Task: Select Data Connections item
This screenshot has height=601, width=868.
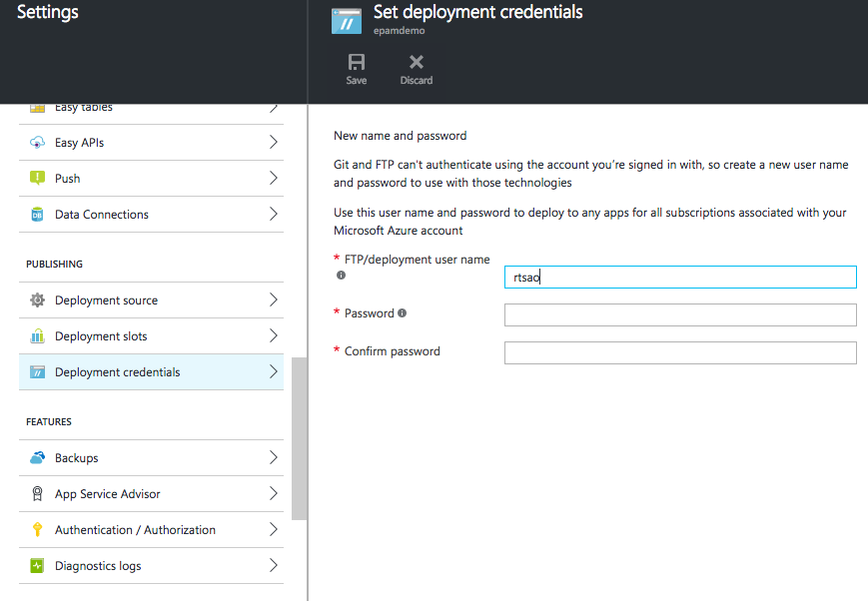Action: coord(151,215)
